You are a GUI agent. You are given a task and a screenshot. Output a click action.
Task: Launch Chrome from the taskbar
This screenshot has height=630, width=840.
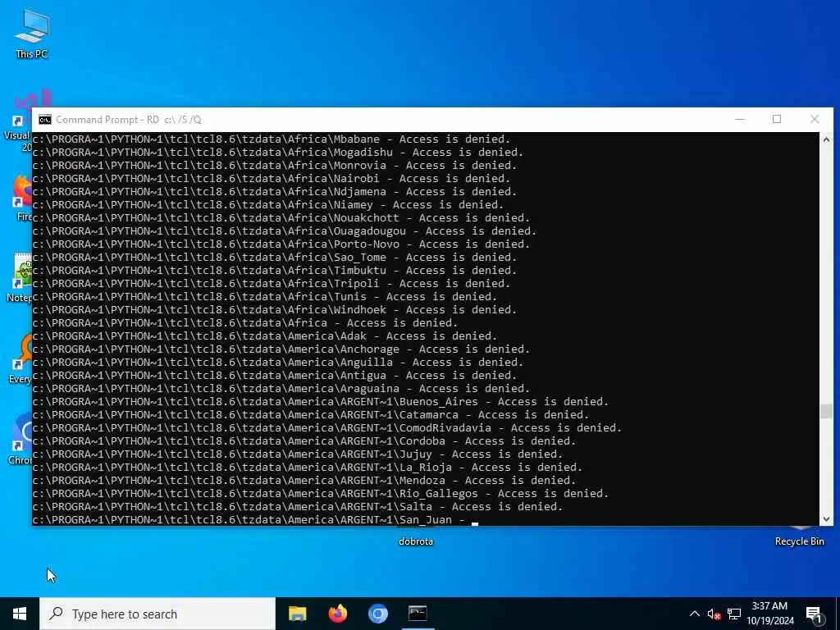click(x=377, y=614)
